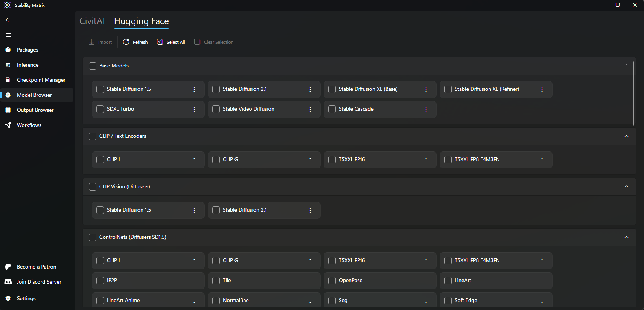Tick the Stable Cascade checkbox

pos(332,109)
